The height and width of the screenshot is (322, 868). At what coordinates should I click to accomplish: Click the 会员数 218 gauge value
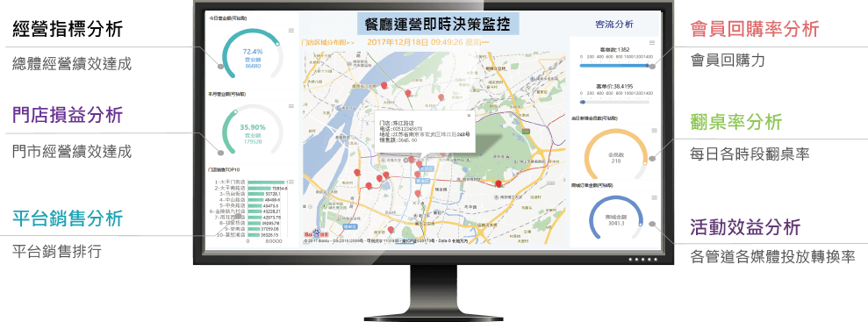tap(615, 158)
